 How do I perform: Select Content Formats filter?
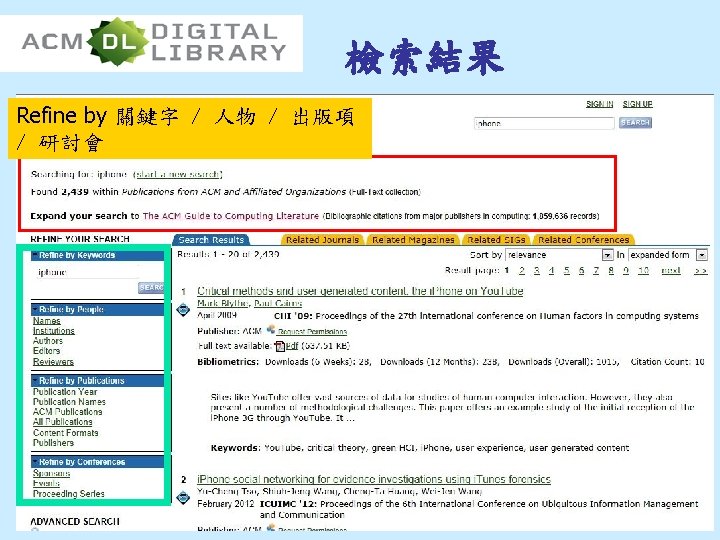tap(66, 433)
